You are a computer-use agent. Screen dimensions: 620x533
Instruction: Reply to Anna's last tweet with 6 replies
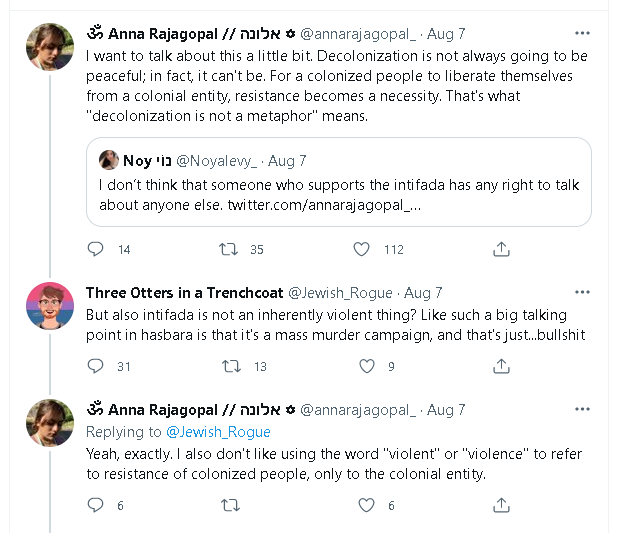[x=96, y=505]
